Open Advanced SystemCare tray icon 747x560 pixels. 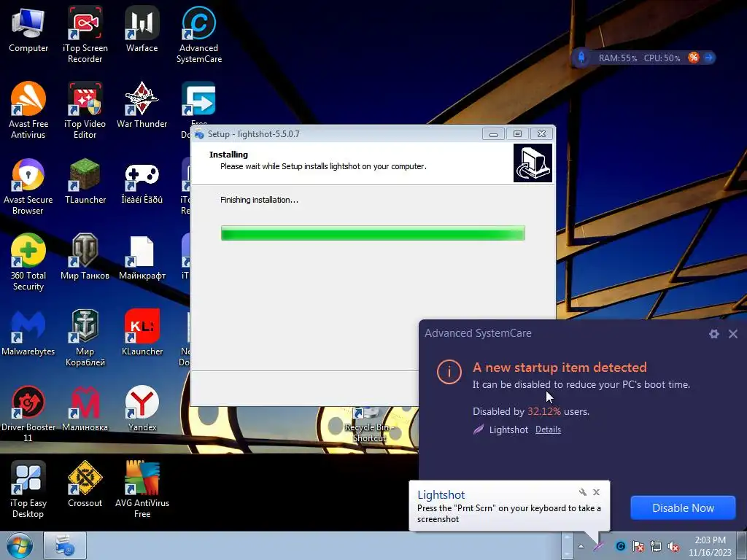620,546
